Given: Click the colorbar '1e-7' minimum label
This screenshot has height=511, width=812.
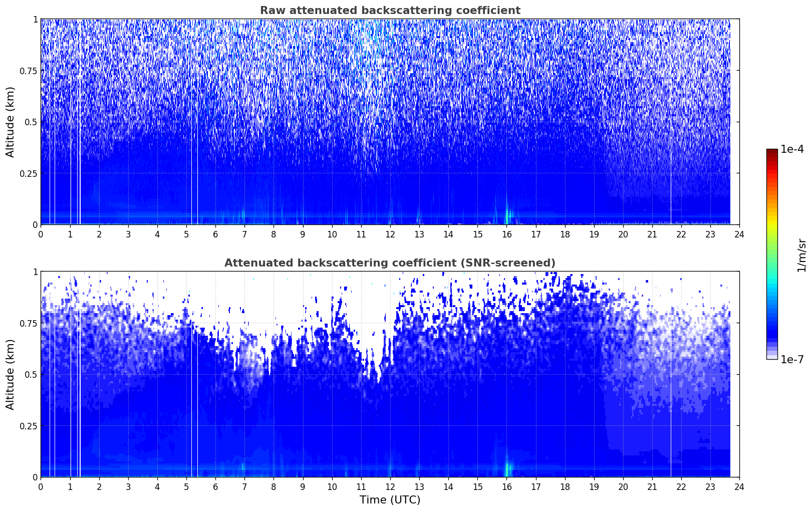Looking at the screenshot, I should point(792,359).
